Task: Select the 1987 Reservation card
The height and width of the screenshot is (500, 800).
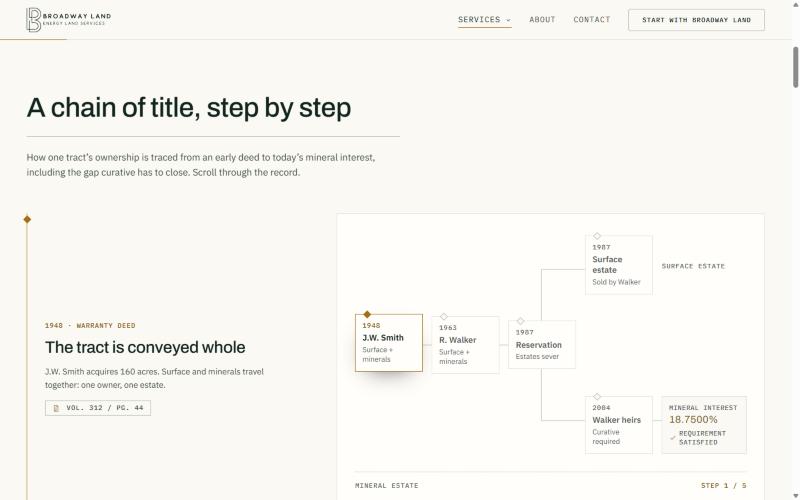Action: 542,344
